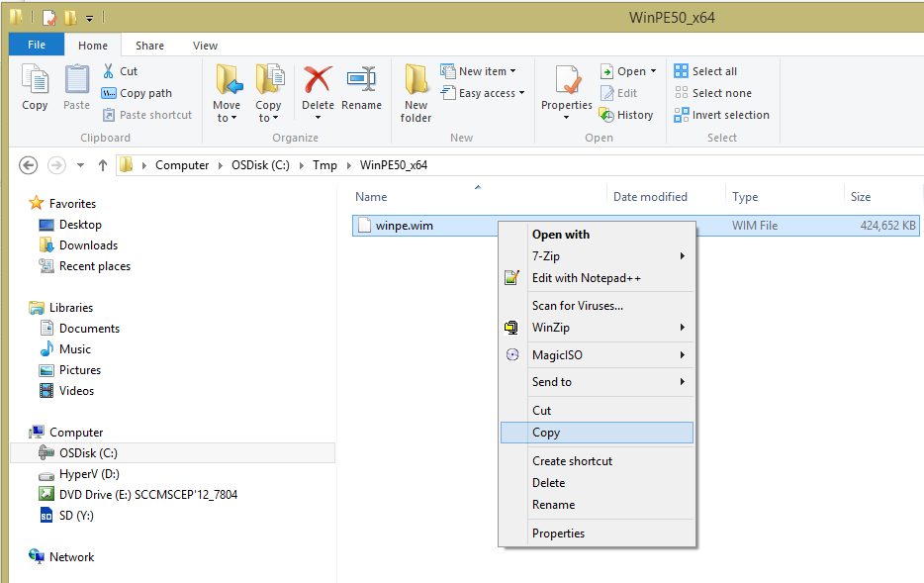Click Copy path in the ribbon

[137, 93]
